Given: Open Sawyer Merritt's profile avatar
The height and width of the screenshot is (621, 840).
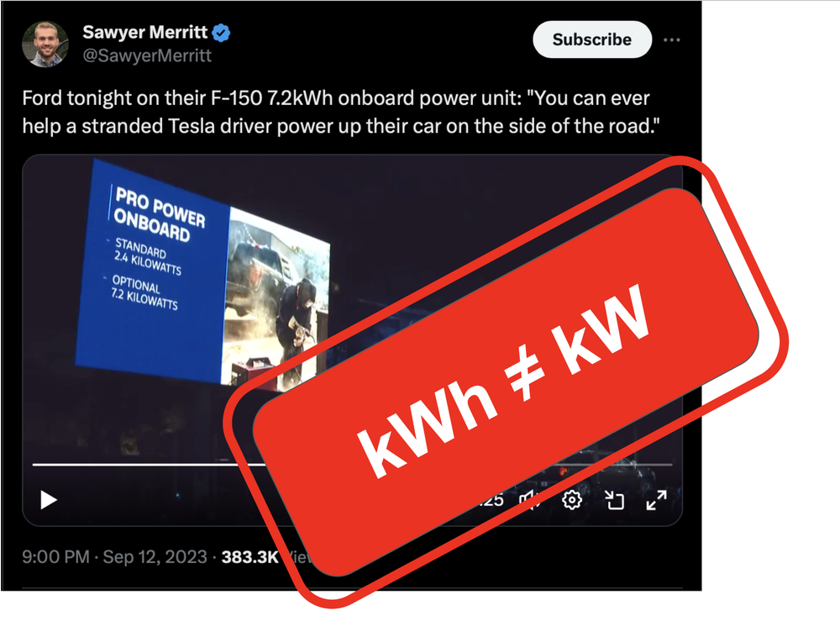Looking at the screenshot, I should pyautogui.click(x=45, y=44).
